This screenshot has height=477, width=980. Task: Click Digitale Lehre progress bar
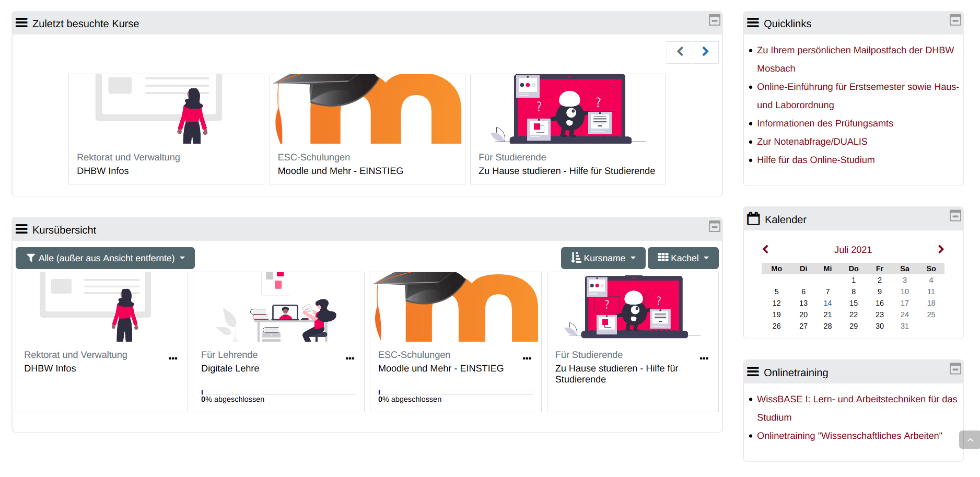pyautogui.click(x=278, y=392)
